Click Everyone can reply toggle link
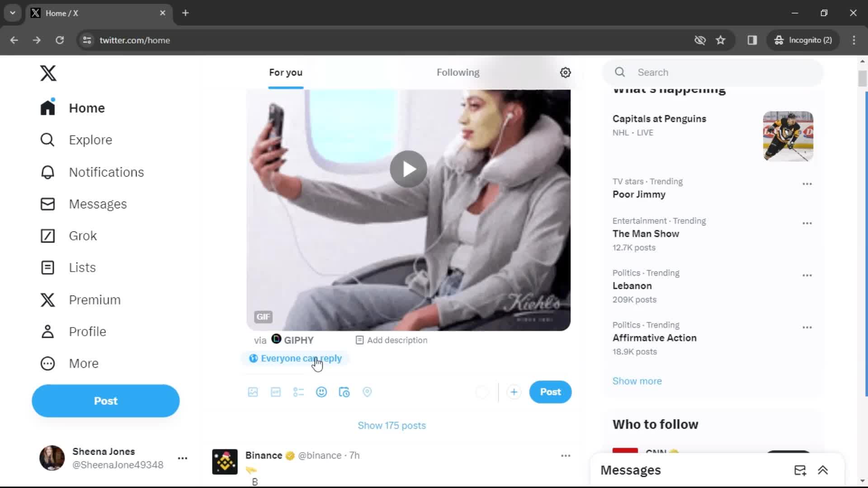This screenshot has height=488, width=868. click(x=301, y=358)
